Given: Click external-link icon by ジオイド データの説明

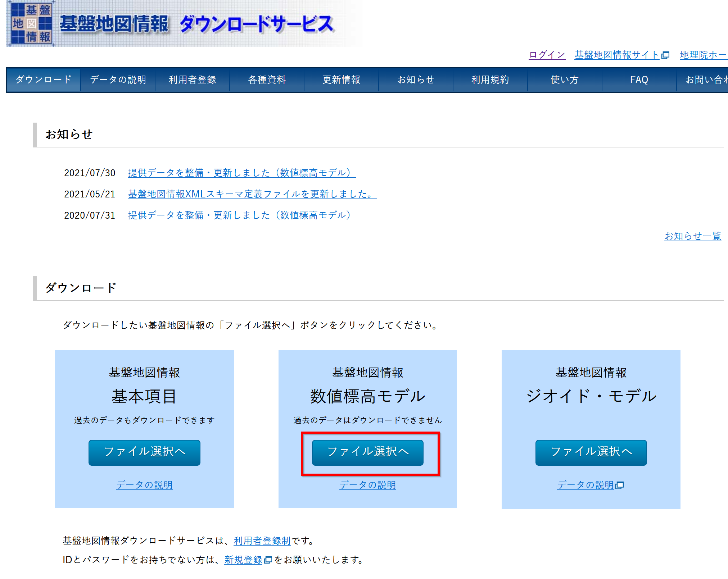Looking at the screenshot, I should pyautogui.click(x=620, y=485).
